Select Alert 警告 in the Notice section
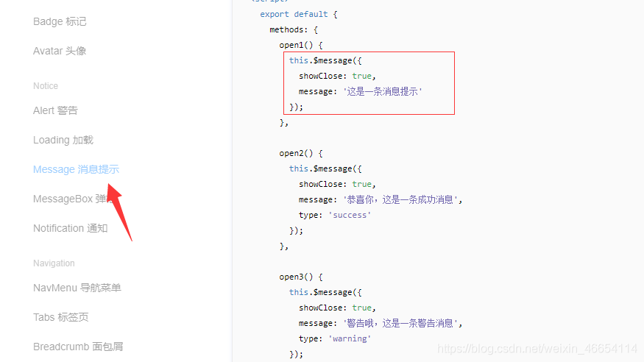The height and width of the screenshot is (362, 644). pyautogui.click(x=55, y=110)
